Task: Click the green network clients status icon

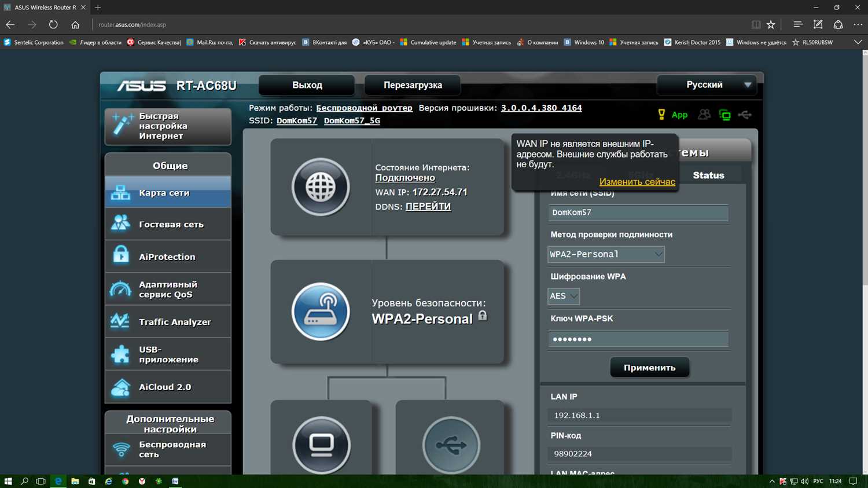Action: (724, 115)
